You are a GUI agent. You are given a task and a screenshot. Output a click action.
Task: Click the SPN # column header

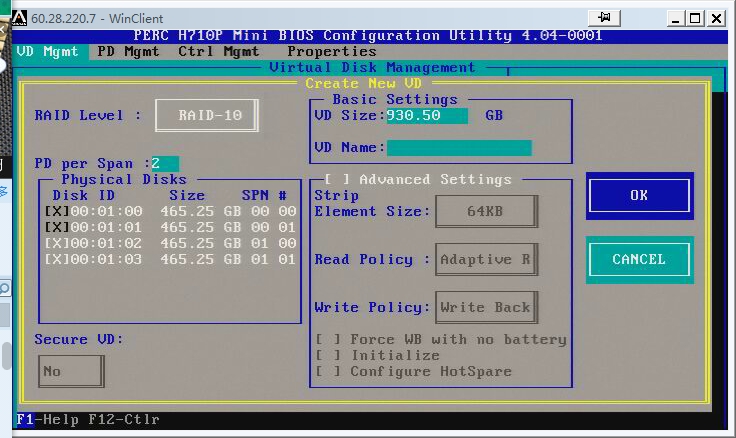(x=264, y=195)
